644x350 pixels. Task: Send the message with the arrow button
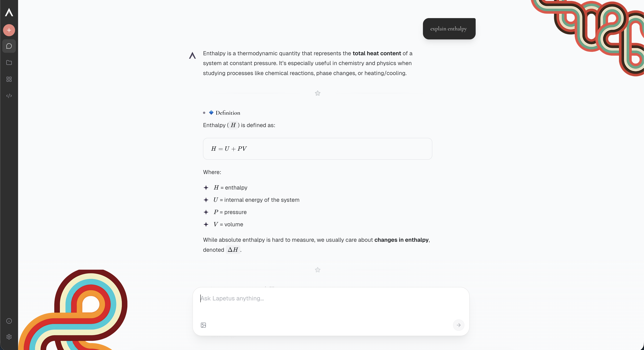click(x=459, y=325)
